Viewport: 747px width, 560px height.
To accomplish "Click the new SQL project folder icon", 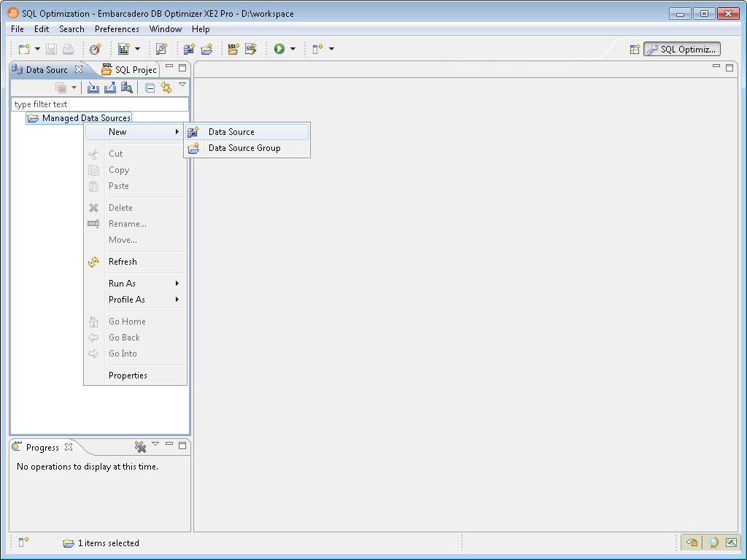I will click(x=233, y=49).
